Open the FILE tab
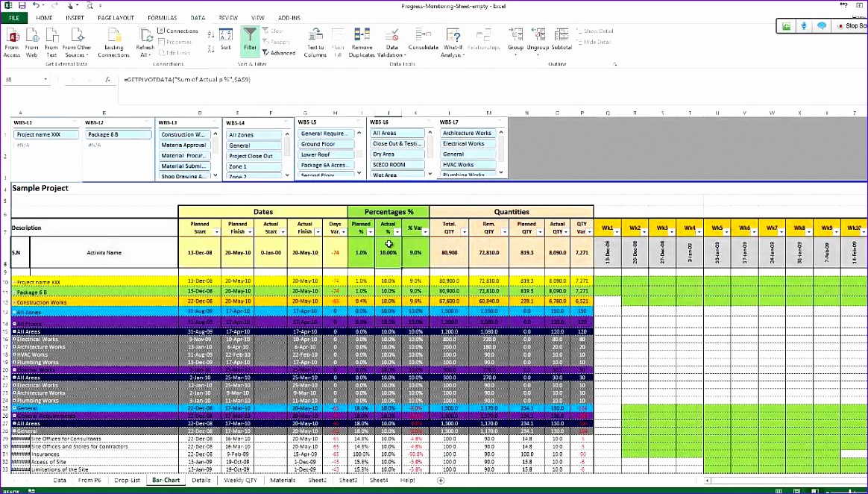868x494 pixels. 14,18
